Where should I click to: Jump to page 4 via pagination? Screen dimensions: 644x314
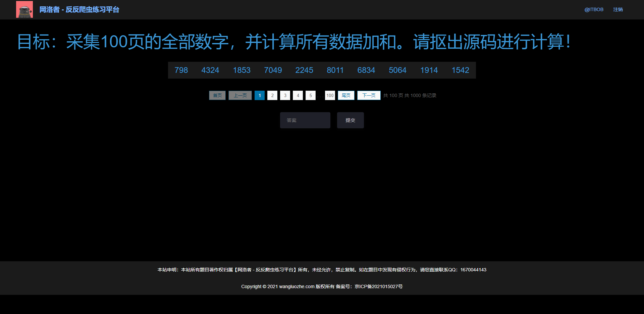coord(298,95)
